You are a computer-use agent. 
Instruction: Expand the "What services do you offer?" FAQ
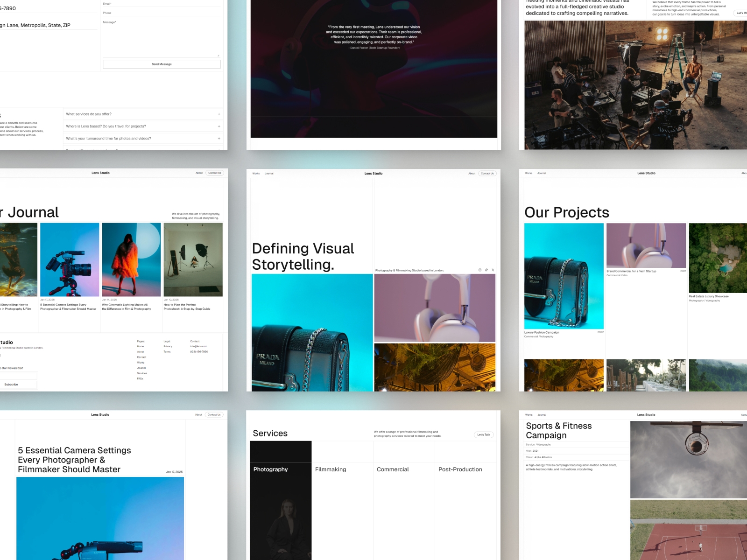(x=142, y=114)
